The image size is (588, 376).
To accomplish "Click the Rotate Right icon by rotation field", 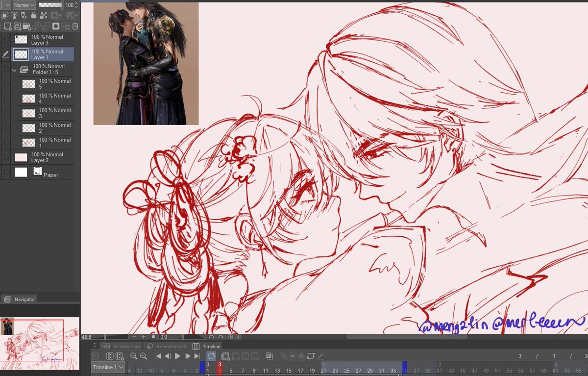I will coord(220,337).
